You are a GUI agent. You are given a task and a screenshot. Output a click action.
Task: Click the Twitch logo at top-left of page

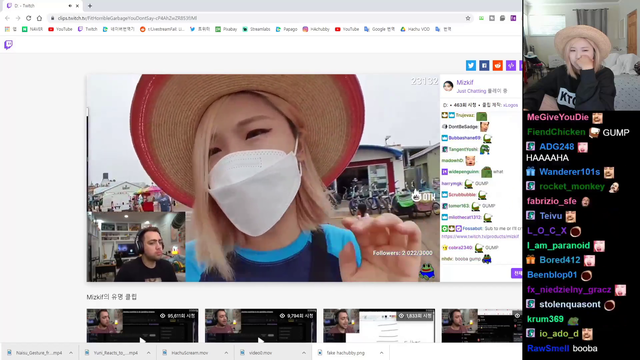tap(8, 44)
